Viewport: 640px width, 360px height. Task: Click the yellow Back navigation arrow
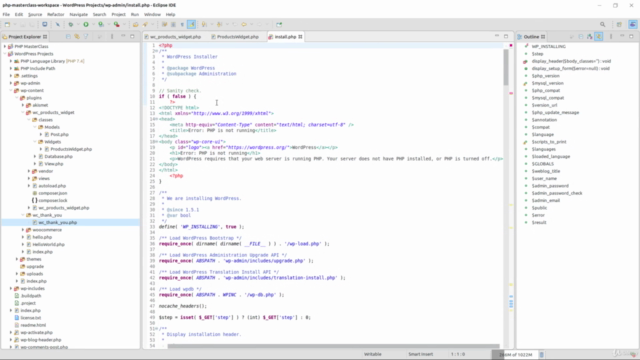pos(244,24)
